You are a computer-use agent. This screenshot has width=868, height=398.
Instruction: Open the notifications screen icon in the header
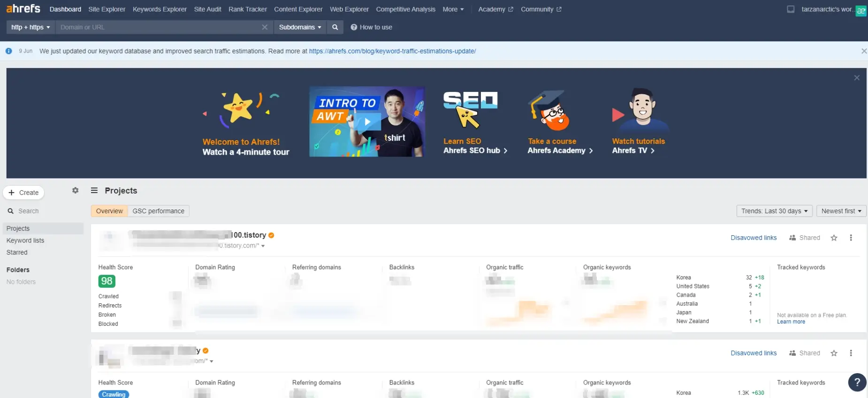(791, 9)
